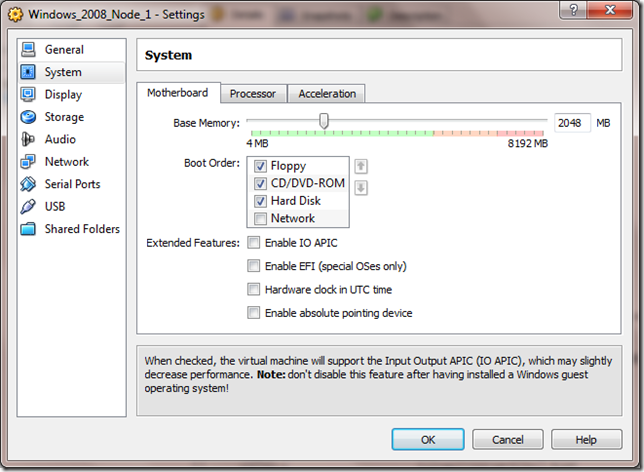The height and width of the screenshot is (472, 644).
Task: Select Audio label in sidebar list
Action: pyautogui.click(x=60, y=139)
